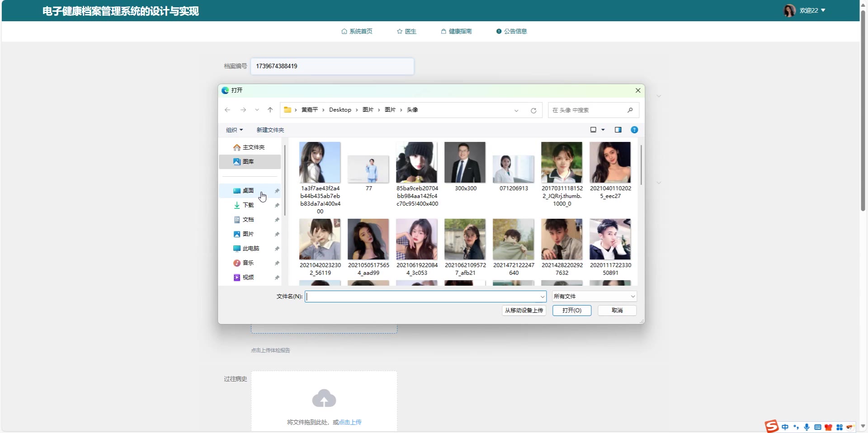
Task: Select the 300x300 image file
Action: 465,167
